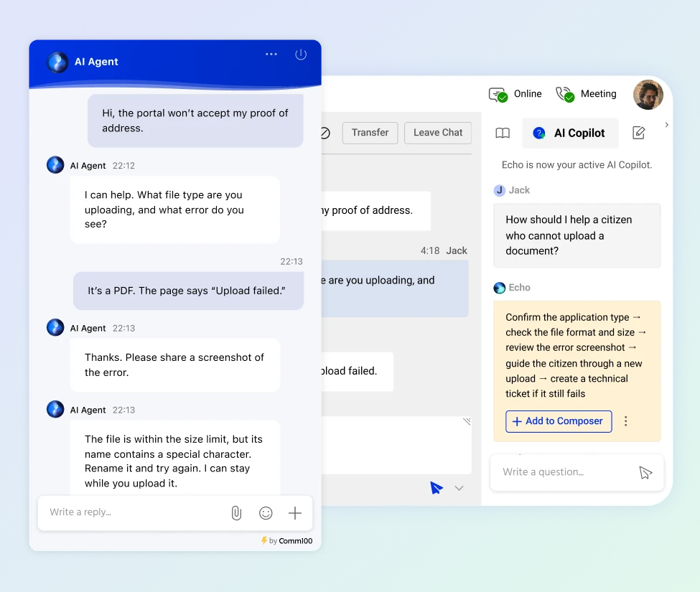Click the Jack J avatar badge
This screenshot has width=700, height=592.
point(499,190)
